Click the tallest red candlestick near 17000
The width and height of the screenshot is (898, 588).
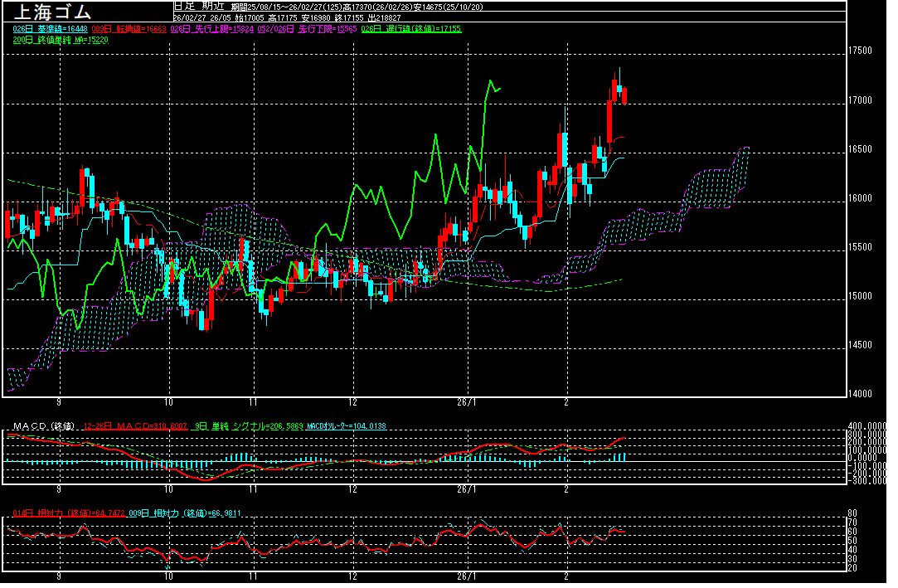coord(609,121)
